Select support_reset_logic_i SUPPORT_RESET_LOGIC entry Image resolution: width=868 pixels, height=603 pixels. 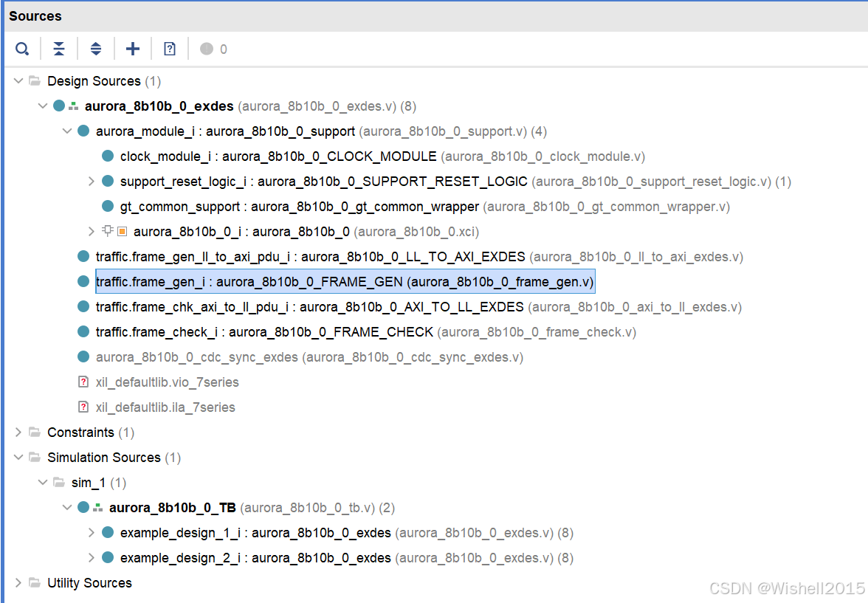coord(455,181)
